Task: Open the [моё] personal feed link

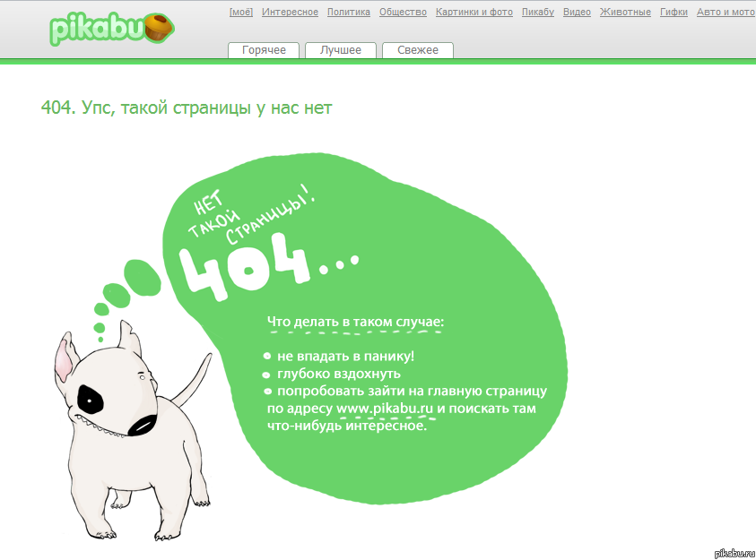Action: point(241,13)
